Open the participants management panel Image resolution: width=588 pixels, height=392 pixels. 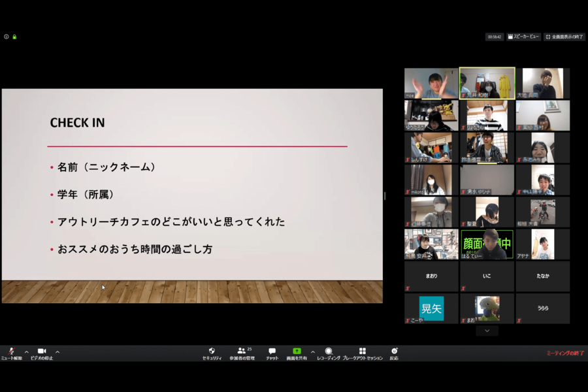click(x=242, y=353)
